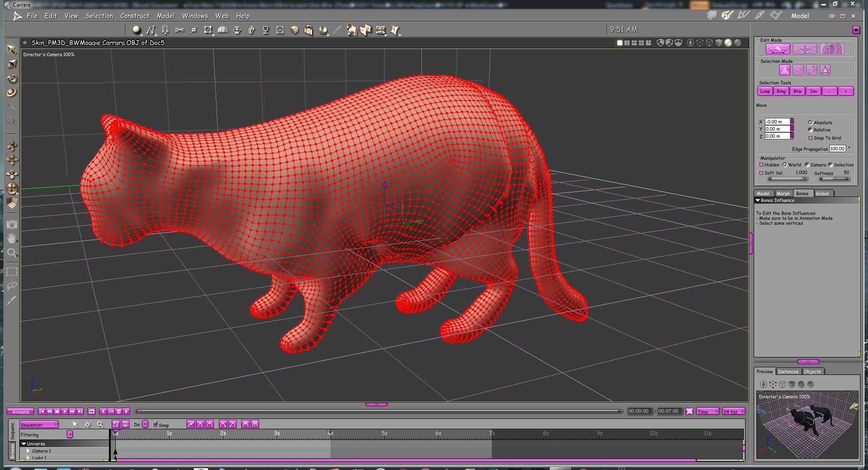868x470 pixels.
Task: Select the Relative radio button
Action: (810, 130)
